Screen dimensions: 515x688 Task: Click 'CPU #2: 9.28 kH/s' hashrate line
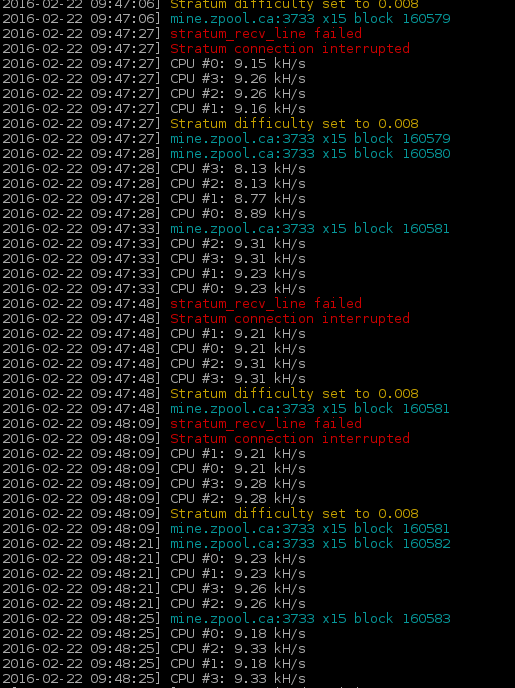238,499
